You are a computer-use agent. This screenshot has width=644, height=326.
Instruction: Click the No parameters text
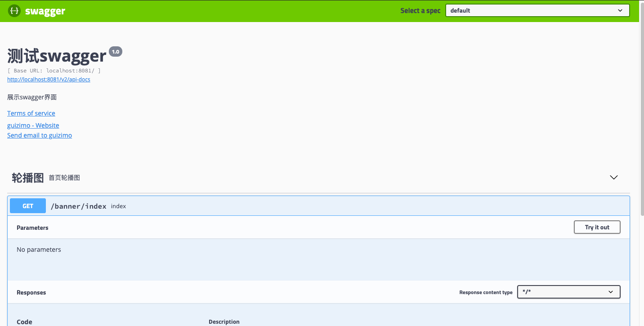(39, 250)
